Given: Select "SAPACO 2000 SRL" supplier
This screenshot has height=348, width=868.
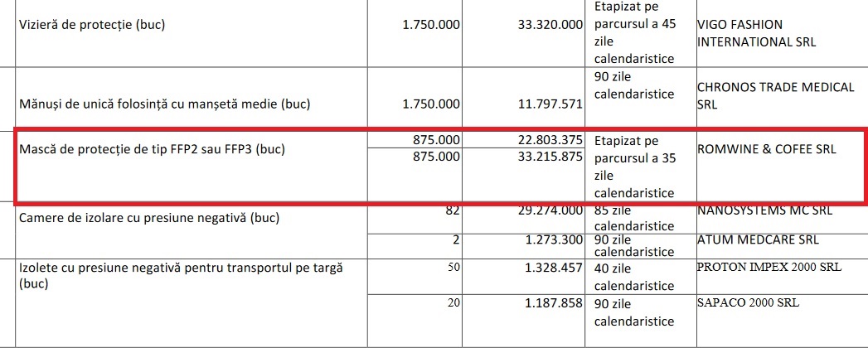Looking at the screenshot, I should [749, 302].
